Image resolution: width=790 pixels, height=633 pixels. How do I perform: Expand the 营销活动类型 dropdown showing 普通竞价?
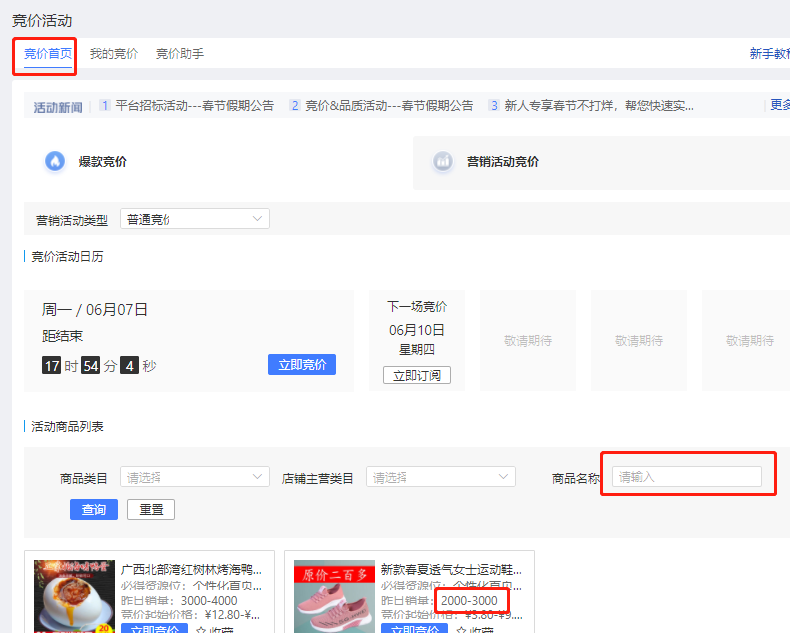(x=194, y=219)
